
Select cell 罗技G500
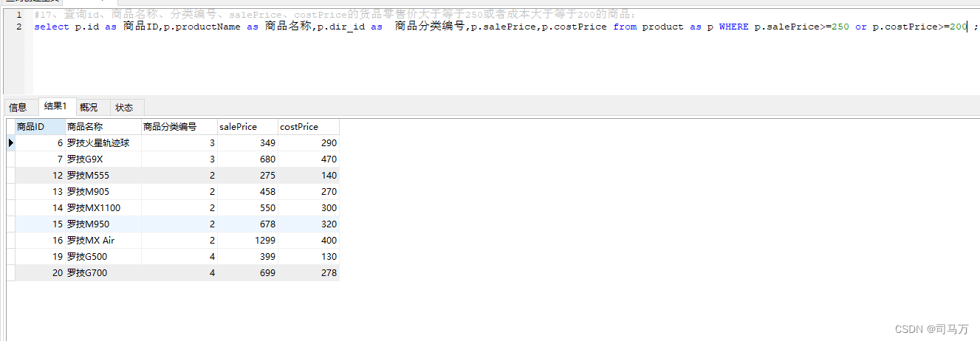103,257
